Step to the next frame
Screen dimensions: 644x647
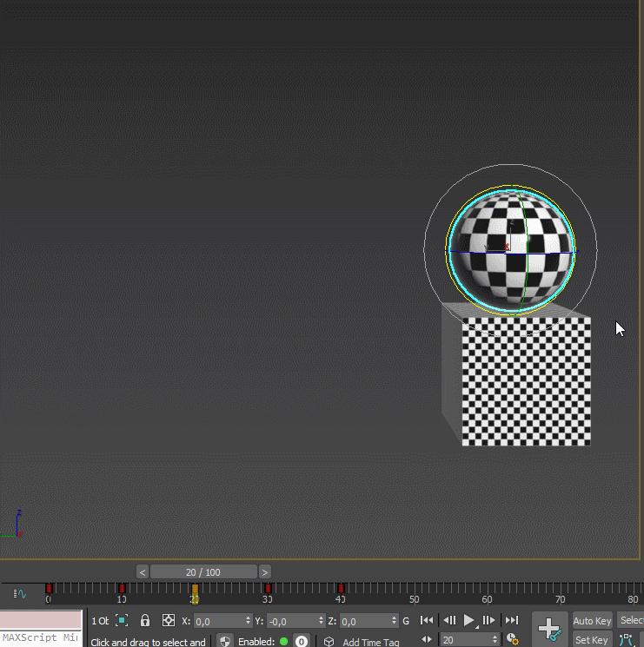point(489,620)
